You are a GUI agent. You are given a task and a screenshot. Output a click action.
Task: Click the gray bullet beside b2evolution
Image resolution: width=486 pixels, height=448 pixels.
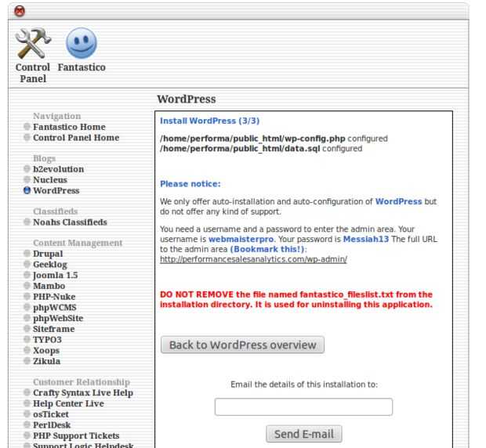click(27, 169)
